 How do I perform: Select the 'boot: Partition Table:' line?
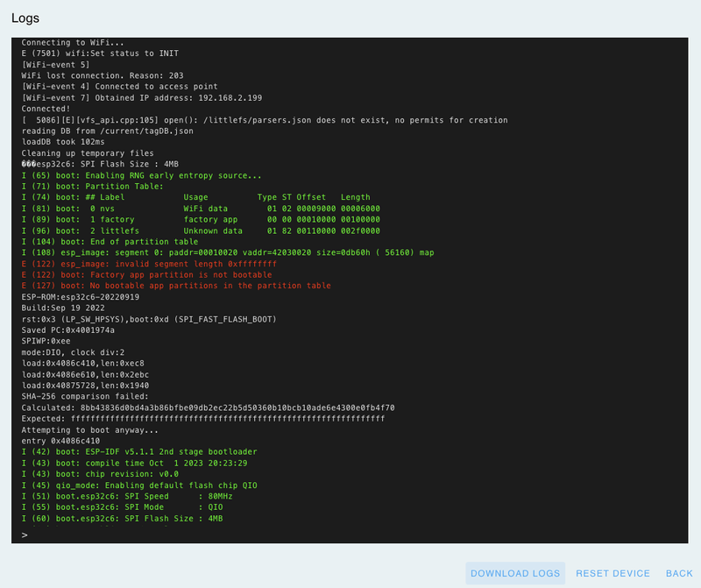93,186
